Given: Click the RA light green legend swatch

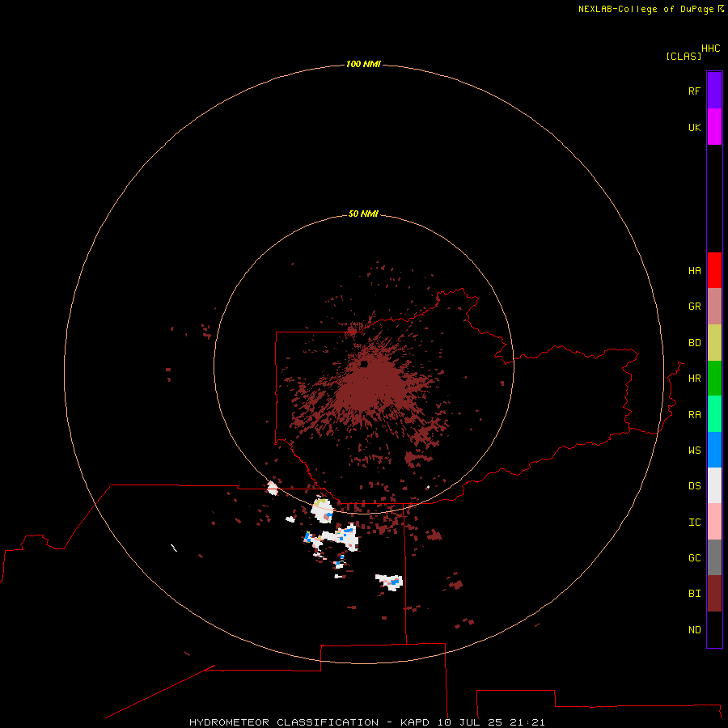Looking at the screenshot, I should pyautogui.click(x=714, y=414).
